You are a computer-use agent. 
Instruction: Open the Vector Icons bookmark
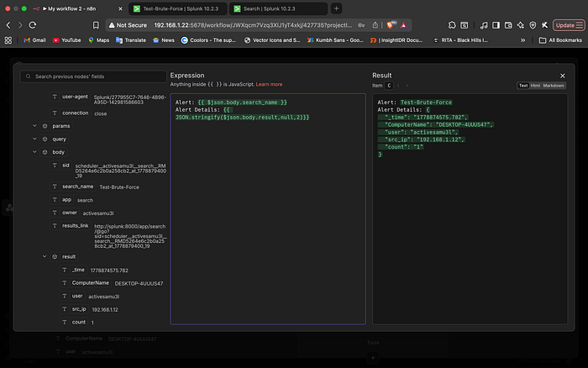click(272, 40)
